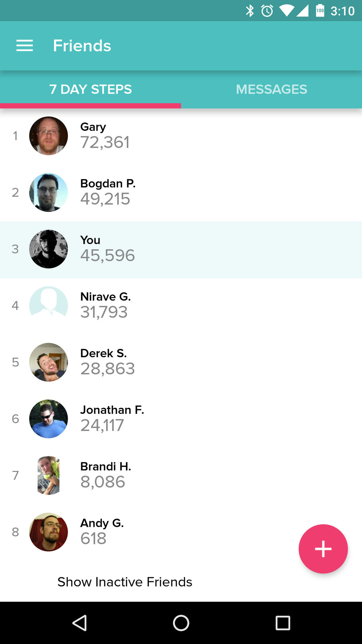Tap the alarm clock status icon

click(x=267, y=11)
